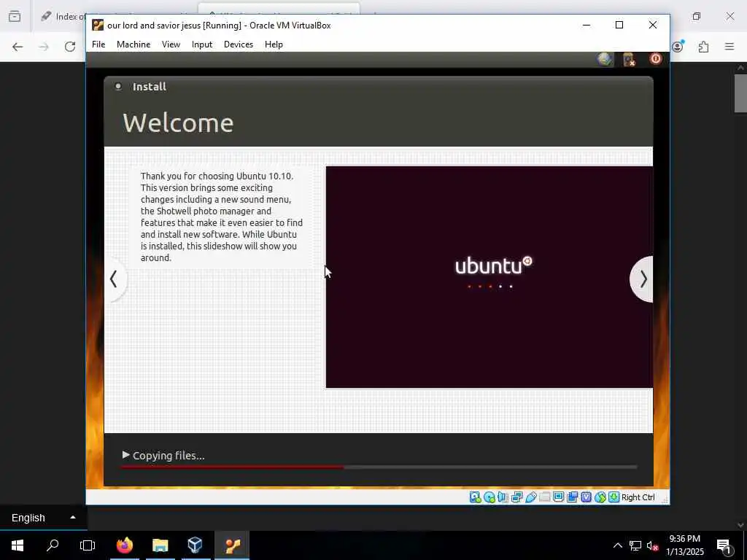Open File Explorer from the taskbar
The height and width of the screenshot is (560, 747).
coord(160,545)
